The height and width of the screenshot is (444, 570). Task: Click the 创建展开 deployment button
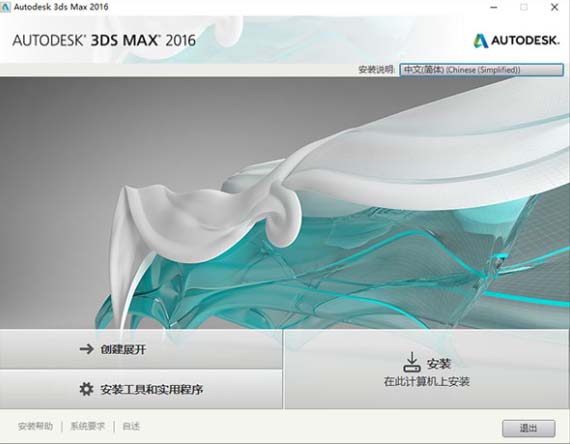(141, 349)
